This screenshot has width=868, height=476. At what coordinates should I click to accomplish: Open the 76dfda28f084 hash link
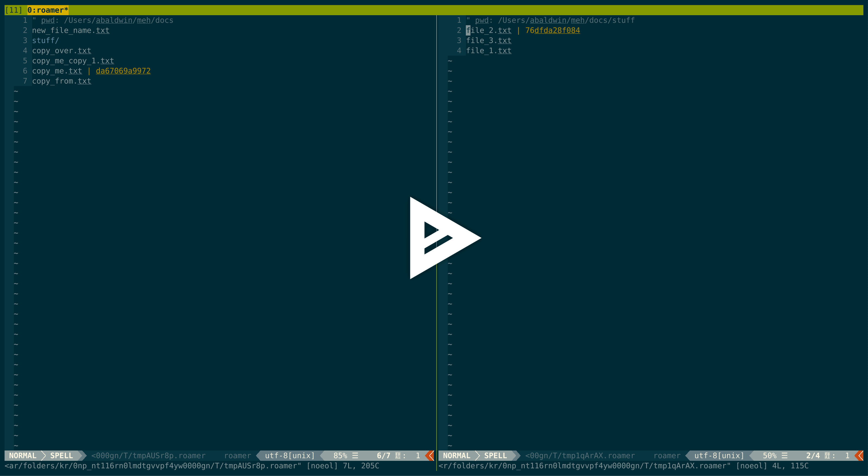[553, 30]
